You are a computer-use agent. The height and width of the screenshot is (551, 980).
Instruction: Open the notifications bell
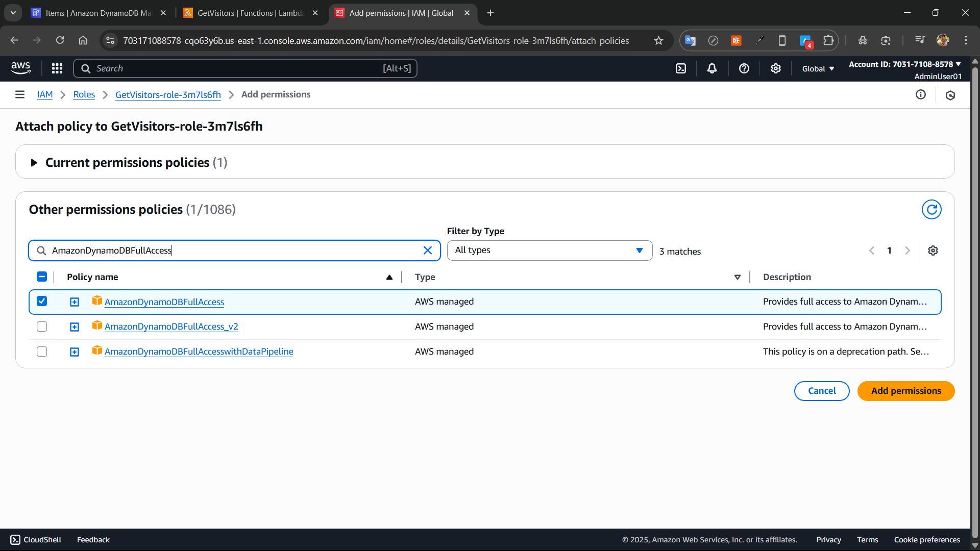click(712, 68)
